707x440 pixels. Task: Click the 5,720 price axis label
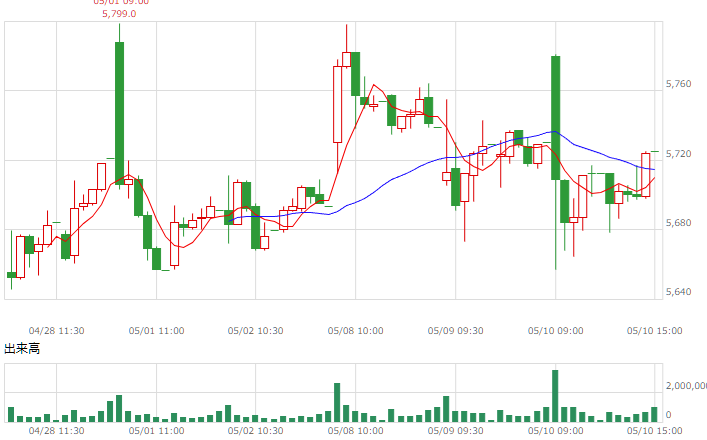click(678, 154)
